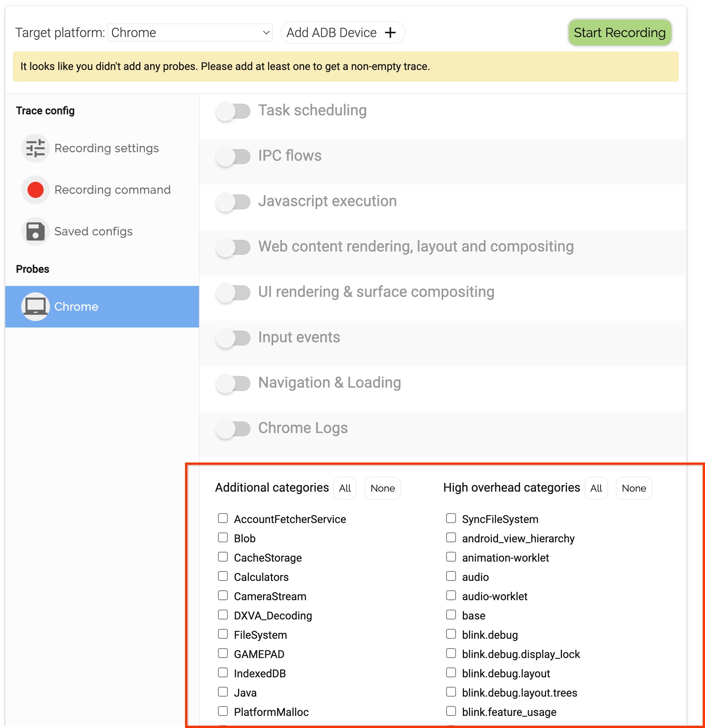Turn on the IPC flows switch
Image resolution: width=705 pixels, height=728 pixels.
point(233,157)
